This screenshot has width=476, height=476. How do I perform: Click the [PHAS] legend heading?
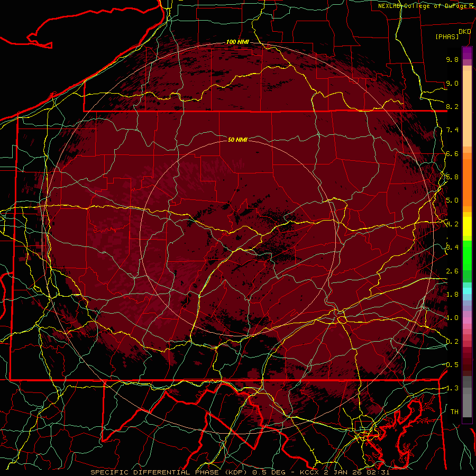(x=447, y=36)
